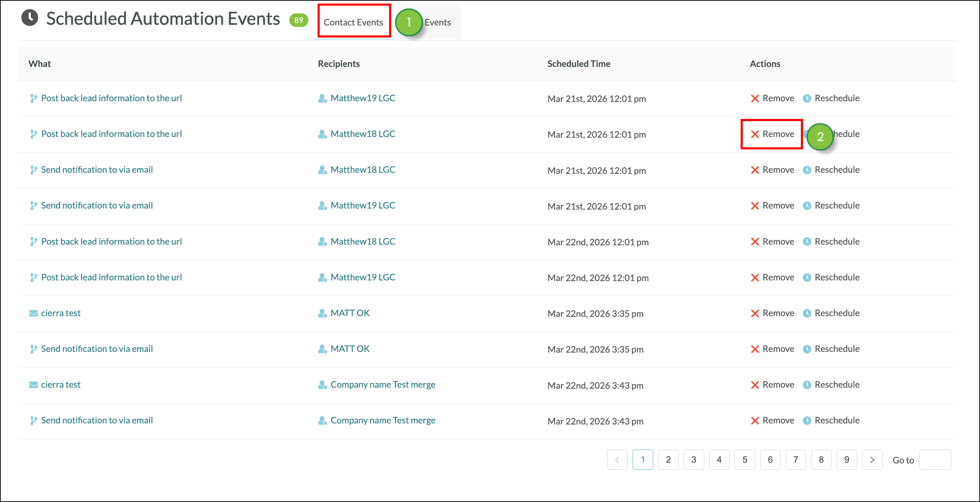Viewport: 980px width, 502px height.
Task: Click branch icon for last Send notification row
Action: tap(34, 420)
